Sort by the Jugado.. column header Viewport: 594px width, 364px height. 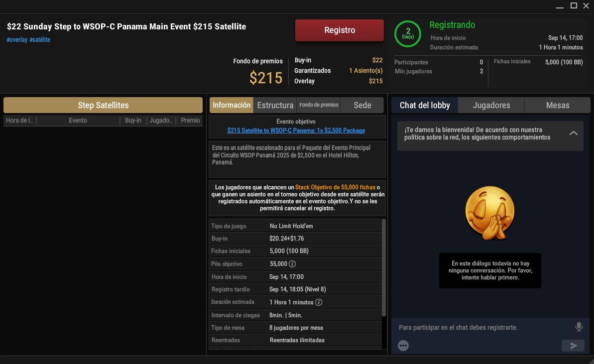[161, 121]
